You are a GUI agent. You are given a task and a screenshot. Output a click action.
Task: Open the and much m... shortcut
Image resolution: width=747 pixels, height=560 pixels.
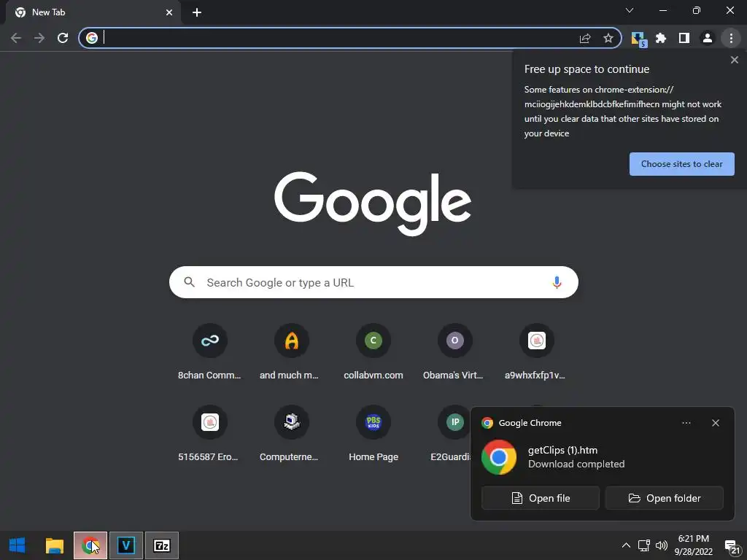[x=291, y=353]
